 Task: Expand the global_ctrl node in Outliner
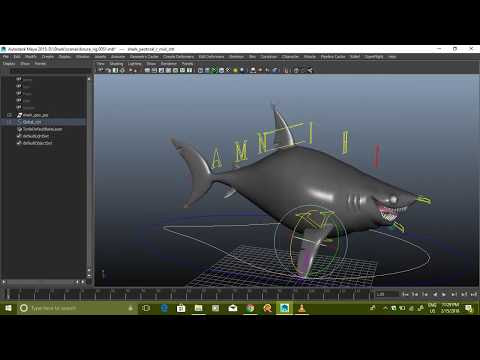(x=9, y=122)
